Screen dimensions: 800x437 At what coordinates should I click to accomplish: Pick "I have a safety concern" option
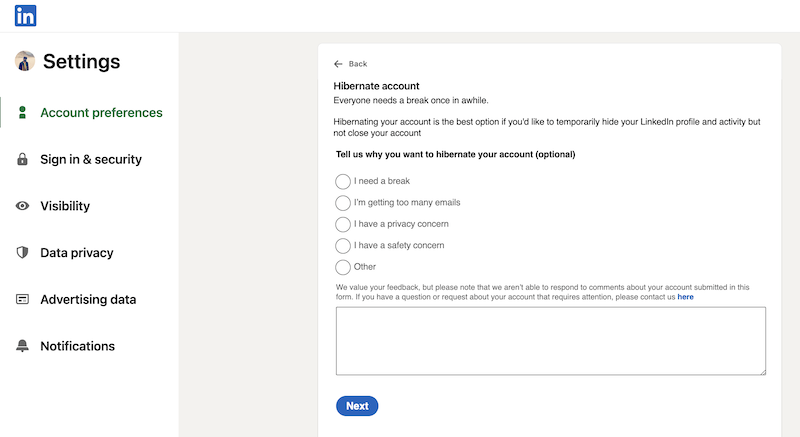click(x=343, y=245)
